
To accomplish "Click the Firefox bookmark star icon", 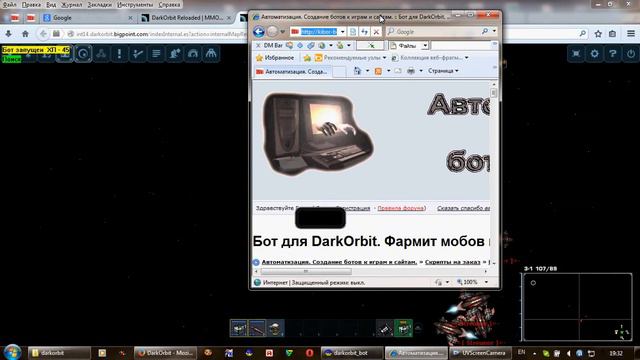I will [598, 34].
